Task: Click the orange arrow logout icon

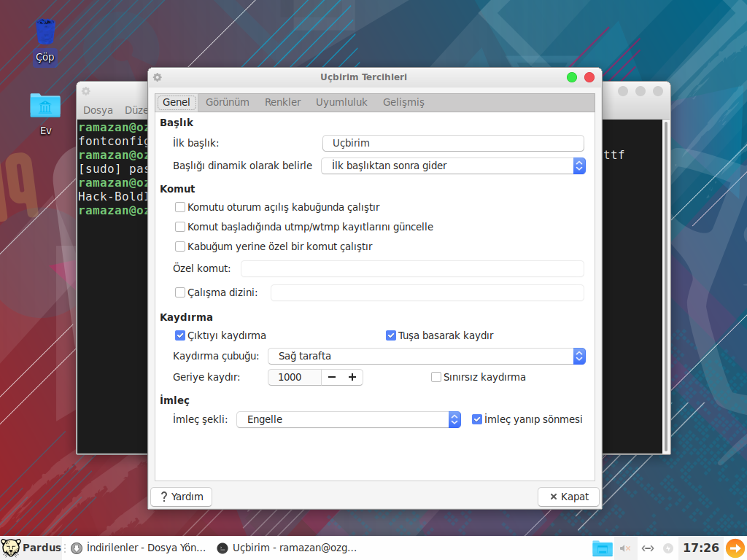Action: pos(735,548)
